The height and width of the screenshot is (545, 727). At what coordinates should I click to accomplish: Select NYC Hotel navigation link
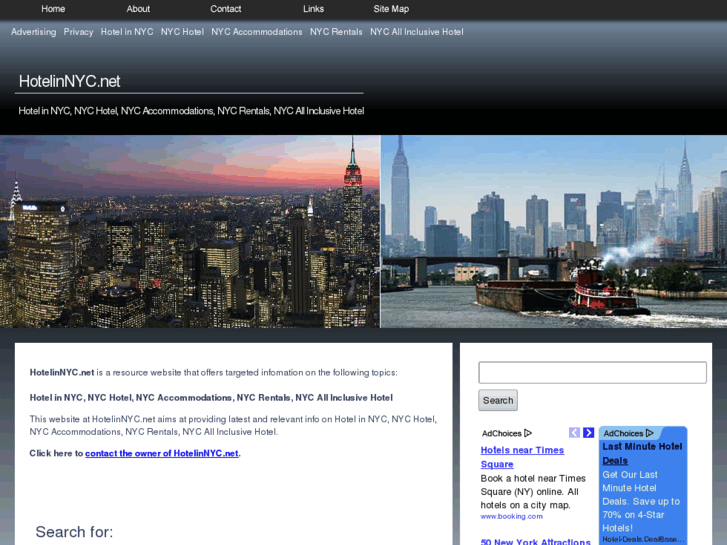click(x=182, y=32)
